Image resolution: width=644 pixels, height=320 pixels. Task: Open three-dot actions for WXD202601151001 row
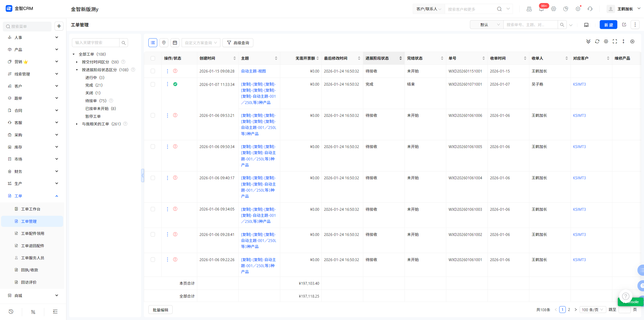(168, 71)
